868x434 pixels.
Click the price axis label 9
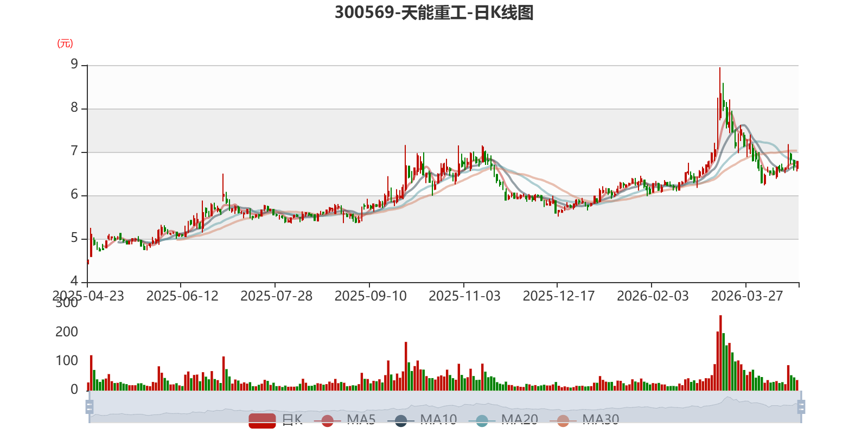click(74, 65)
